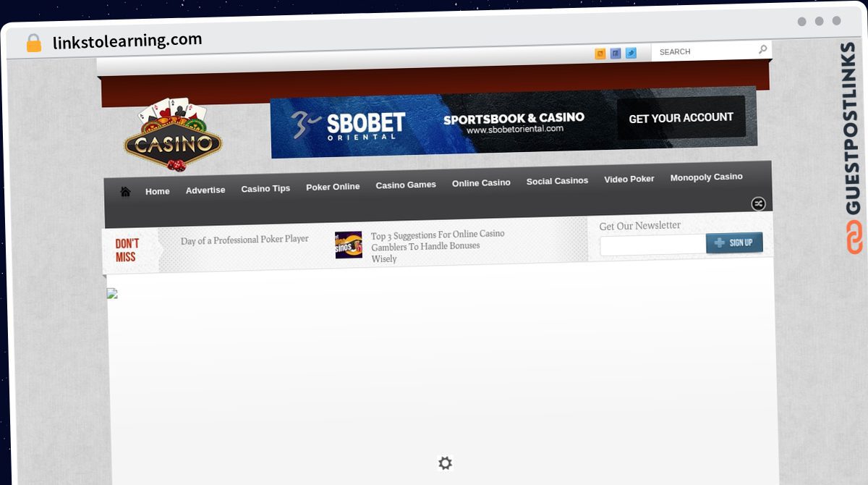Open the Casino Tips menu item
Viewport: 868px width, 485px height.
click(x=265, y=189)
